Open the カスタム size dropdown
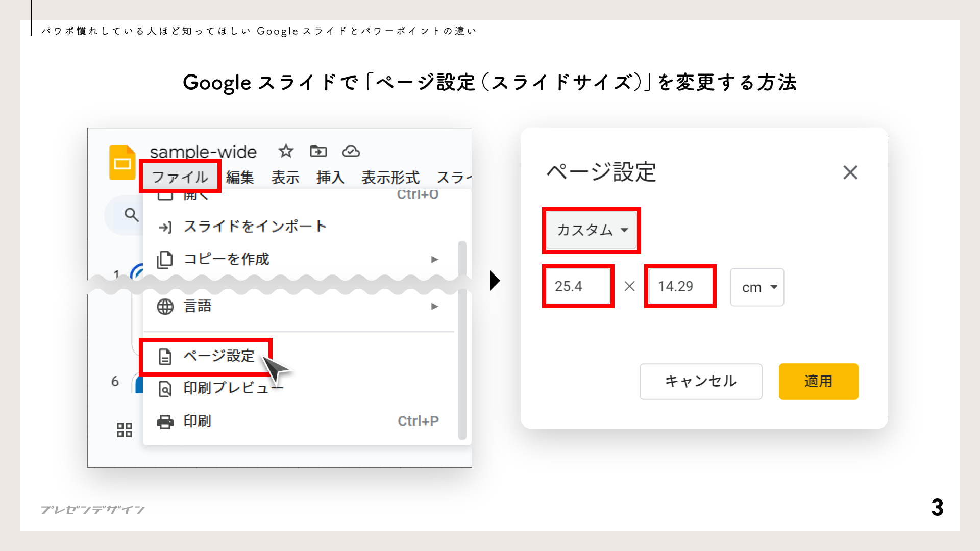Screen dimensions: 980x551 click(x=592, y=230)
